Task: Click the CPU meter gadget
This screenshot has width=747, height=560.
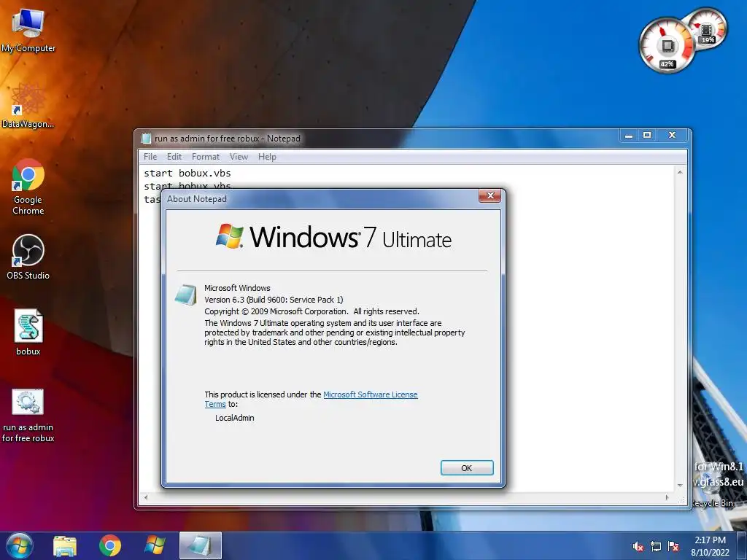Action: tap(667, 46)
